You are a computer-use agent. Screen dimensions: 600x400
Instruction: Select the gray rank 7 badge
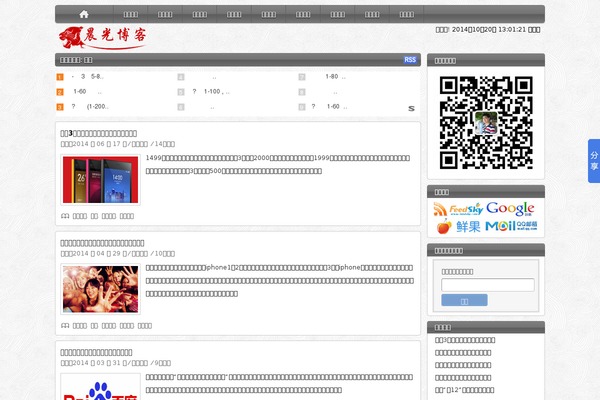[302, 77]
